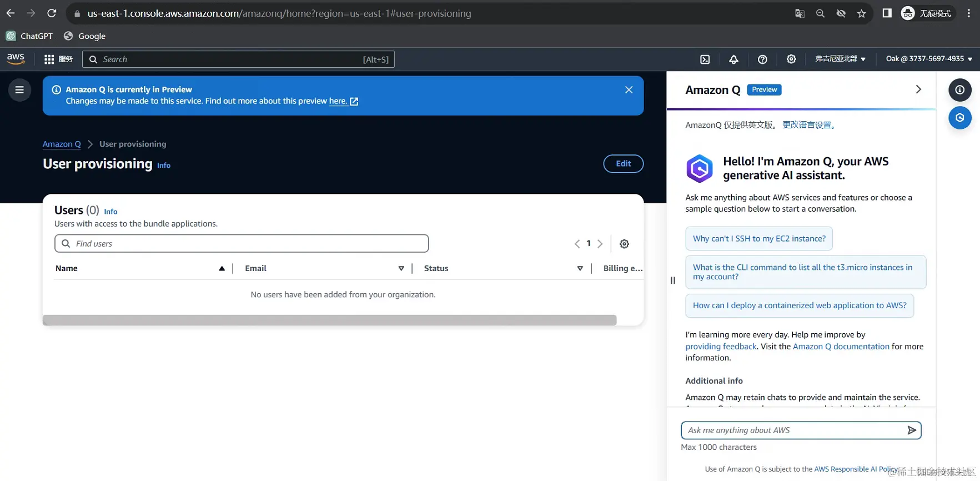Open the Chrome three-dot menu

pos(969,13)
